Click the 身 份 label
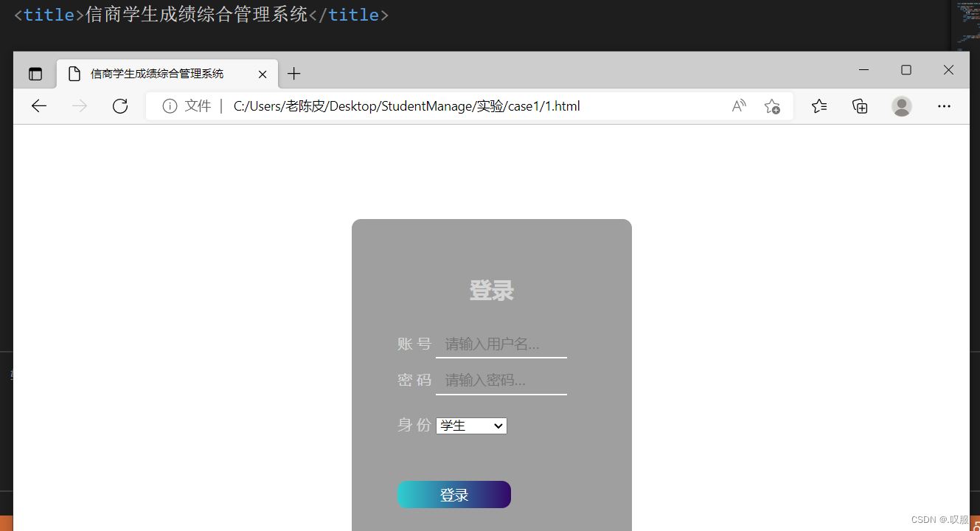The image size is (980, 531). pos(414,425)
